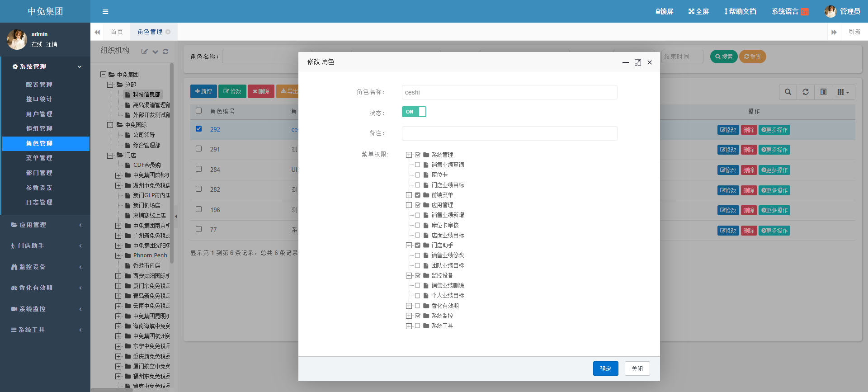Uncheck the 前端菜单 permission checkbox
Image resolution: width=868 pixels, height=392 pixels.
tap(418, 195)
